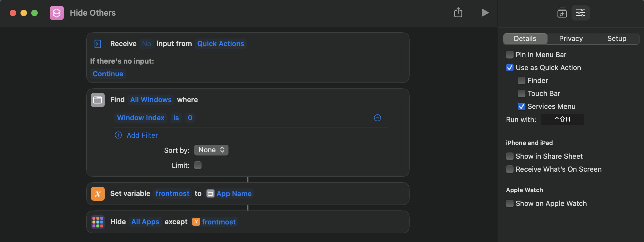
Task: Open the Quick Actions input source selector
Action: [221, 44]
